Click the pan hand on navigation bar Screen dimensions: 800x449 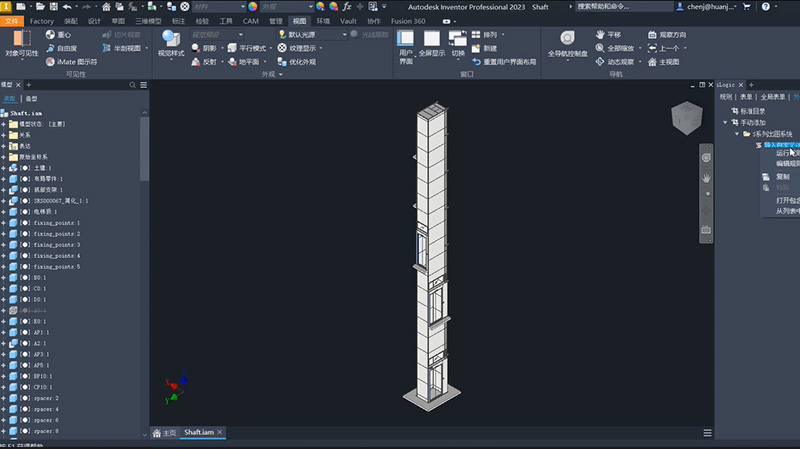click(706, 177)
